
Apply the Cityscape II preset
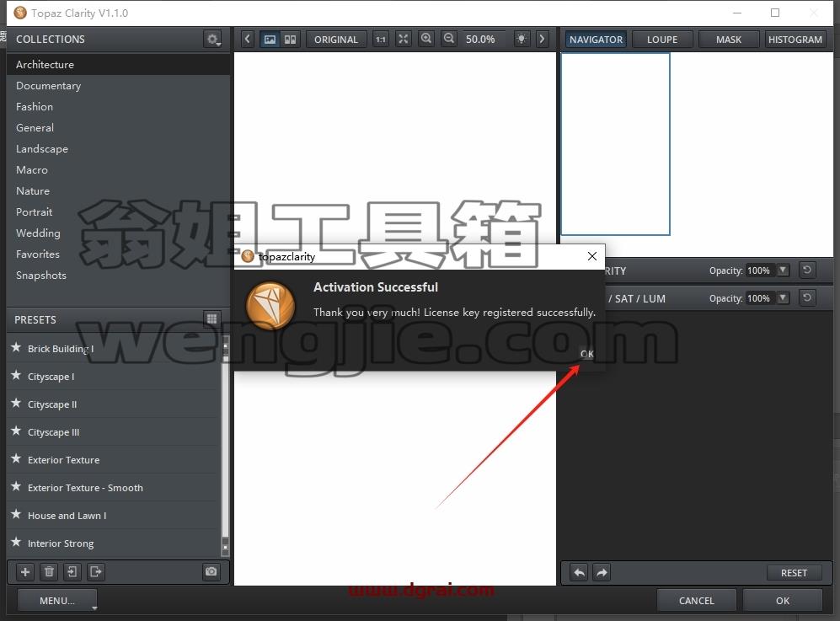point(114,404)
